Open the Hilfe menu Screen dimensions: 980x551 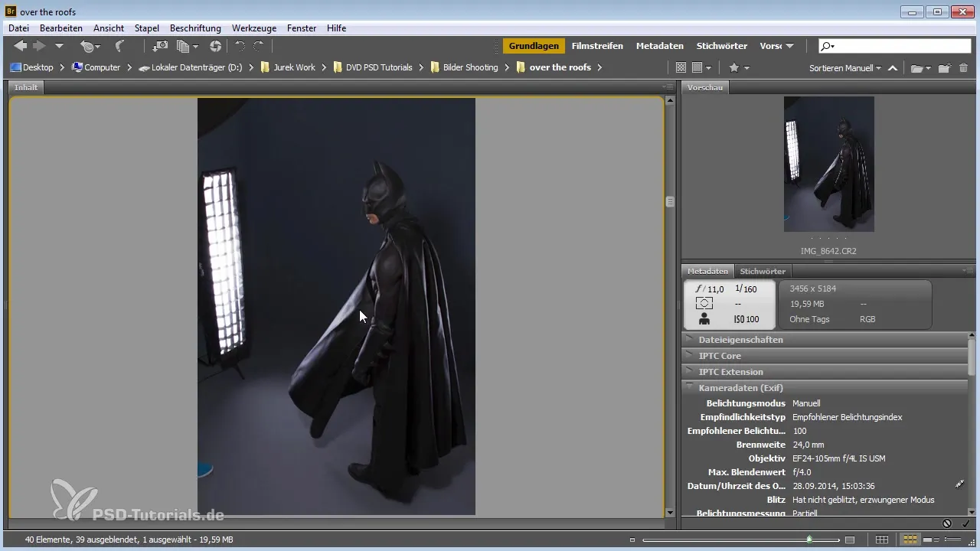336,28
